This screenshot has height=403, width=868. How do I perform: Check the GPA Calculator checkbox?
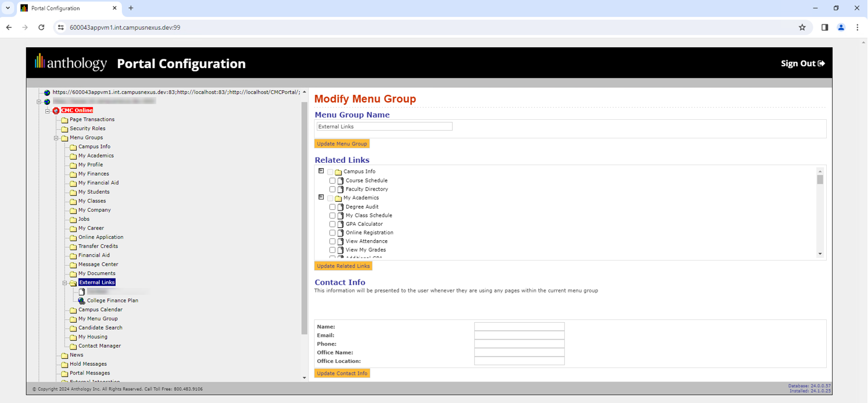[332, 224]
